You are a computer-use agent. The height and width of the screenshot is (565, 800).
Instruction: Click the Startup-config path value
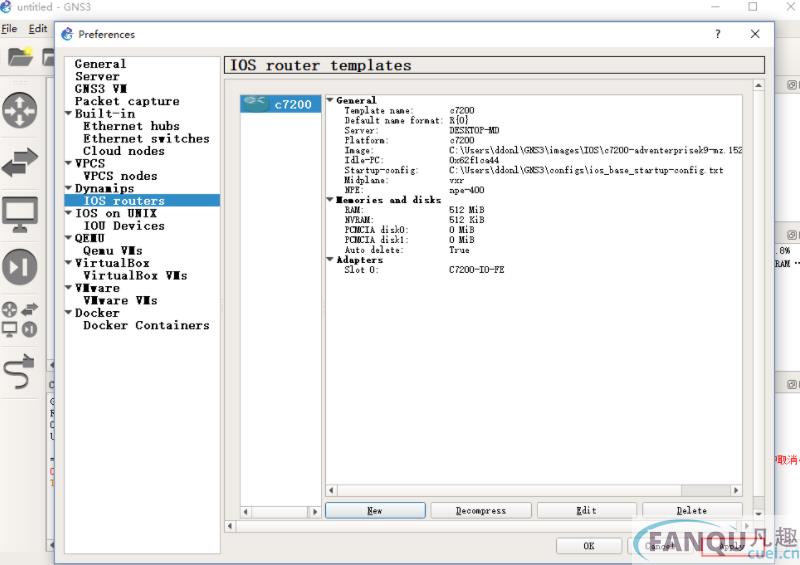pyautogui.click(x=586, y=170)
